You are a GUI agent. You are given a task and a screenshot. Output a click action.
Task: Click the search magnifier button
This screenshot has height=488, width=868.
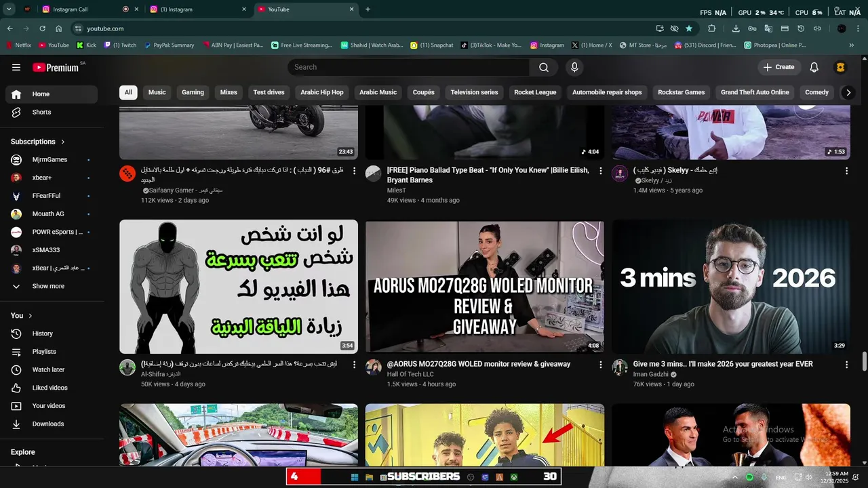tap(544, 67)
